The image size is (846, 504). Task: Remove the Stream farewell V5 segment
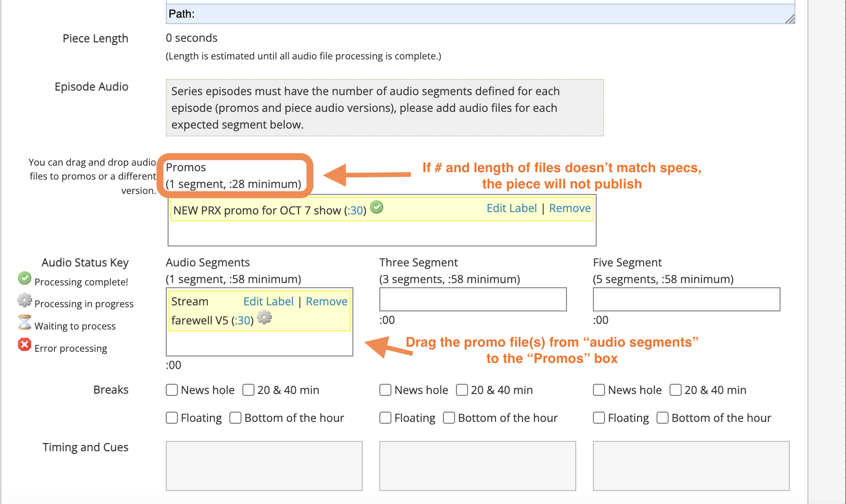coord(326,302)
